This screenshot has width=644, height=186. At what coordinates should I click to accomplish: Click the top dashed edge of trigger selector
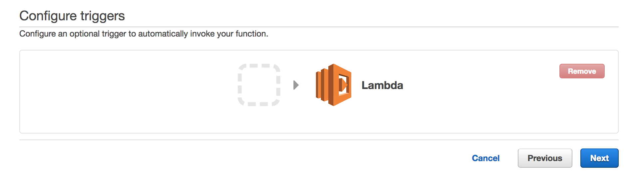point(259,65)
